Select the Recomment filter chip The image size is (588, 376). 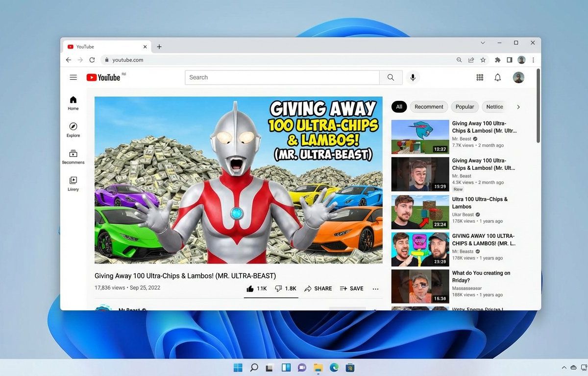click(429, 107)
